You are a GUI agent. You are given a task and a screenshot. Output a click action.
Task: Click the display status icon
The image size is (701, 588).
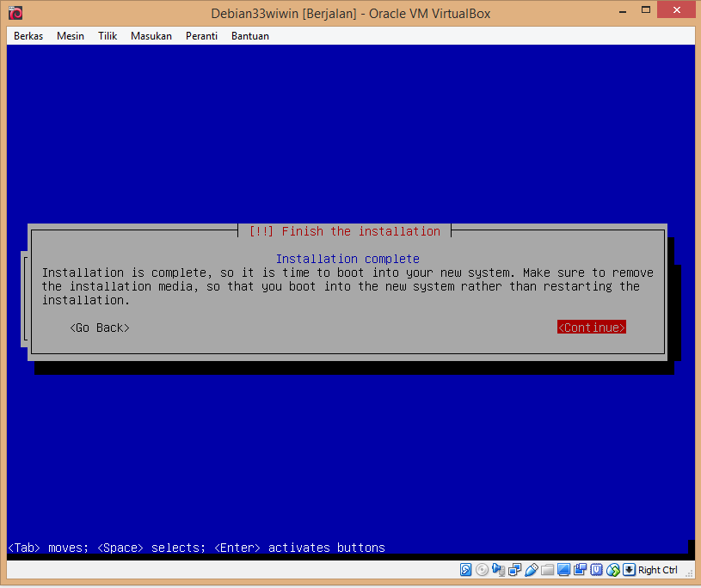(x=563, y=570)
